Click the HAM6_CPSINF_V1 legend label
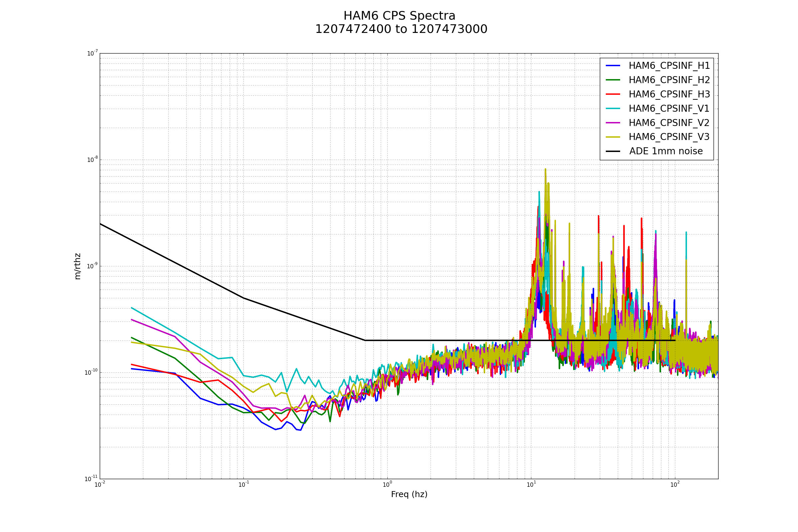798x532 pixels. (x=669, y=109)
